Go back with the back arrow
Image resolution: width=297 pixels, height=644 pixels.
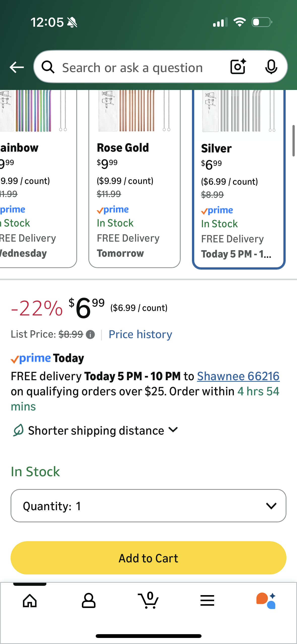(x=16, y=67)
